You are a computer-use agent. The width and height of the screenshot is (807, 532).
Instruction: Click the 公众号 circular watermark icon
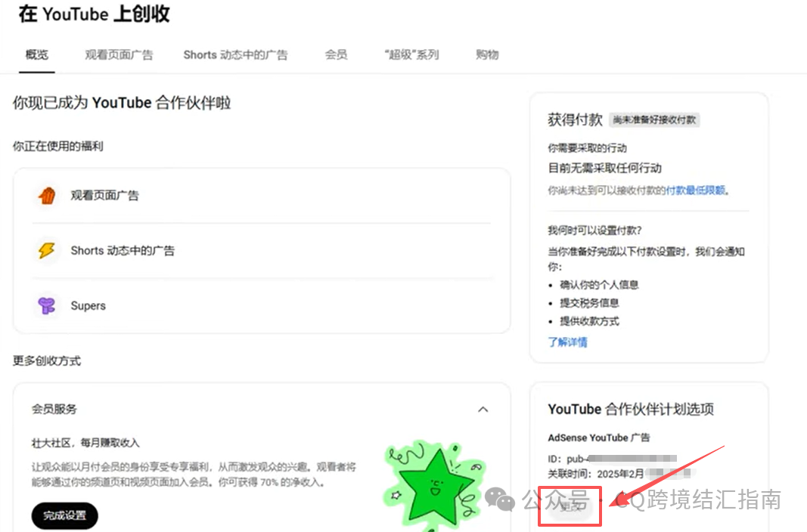(x=499, y=500)
